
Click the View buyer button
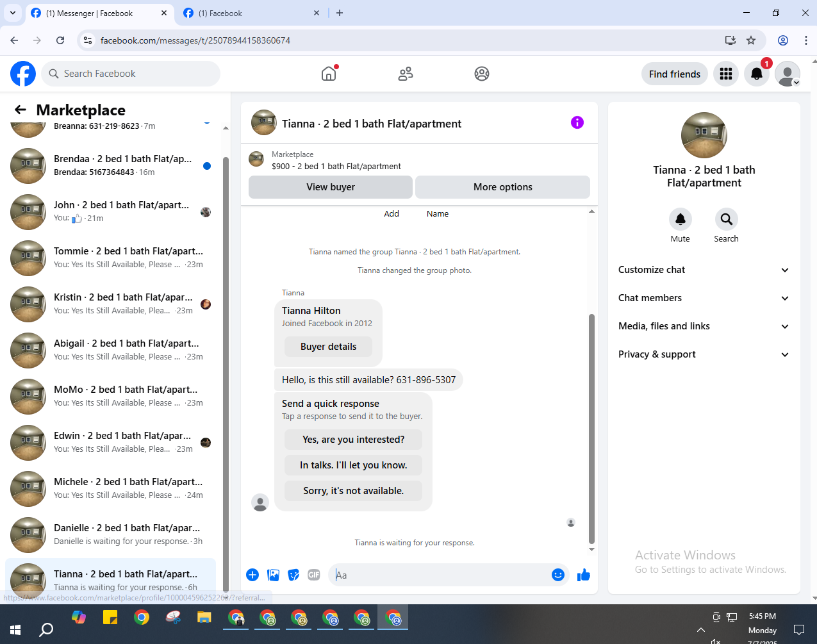coord(331,187)
